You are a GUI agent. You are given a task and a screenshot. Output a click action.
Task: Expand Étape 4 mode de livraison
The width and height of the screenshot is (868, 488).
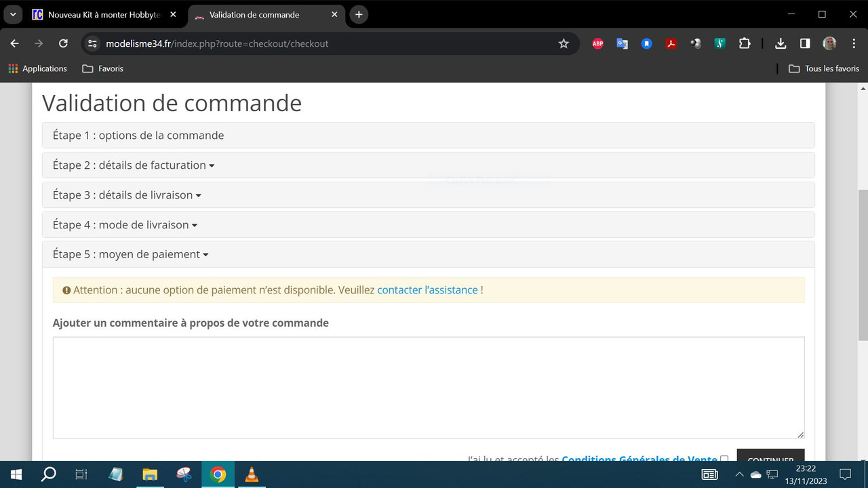[x=123, y=224]
